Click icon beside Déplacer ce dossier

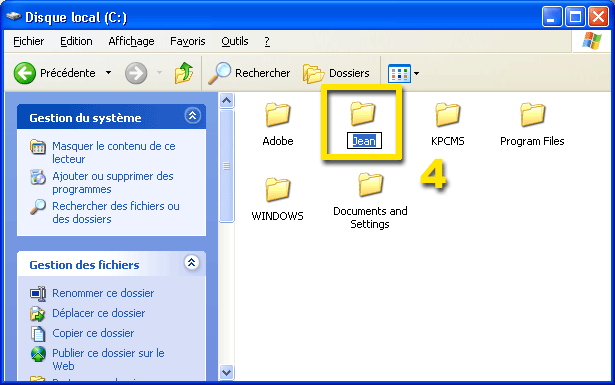(38, 313)
